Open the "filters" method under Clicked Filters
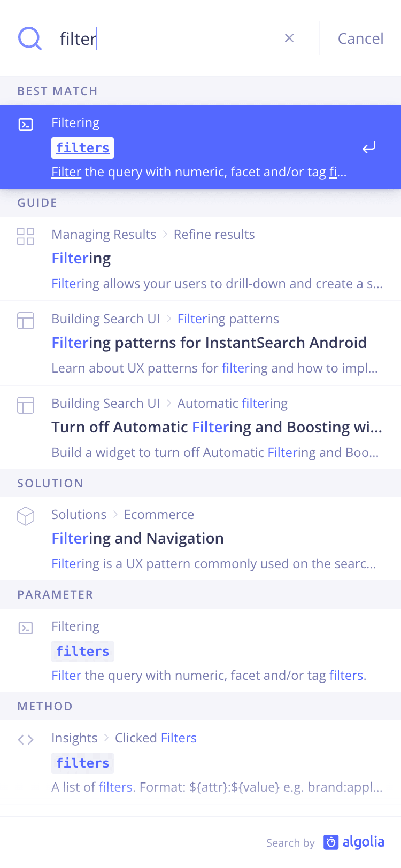 [83, 763]
